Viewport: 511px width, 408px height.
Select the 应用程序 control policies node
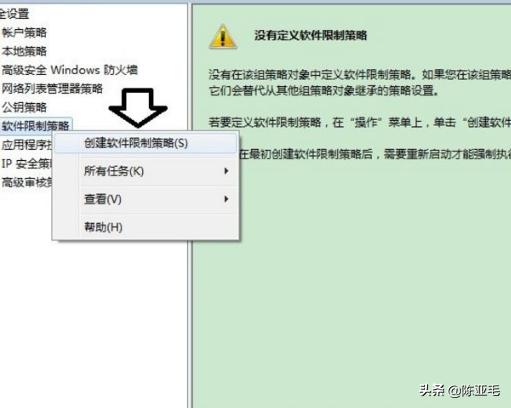pyautogui.click(x=27, y=145)
